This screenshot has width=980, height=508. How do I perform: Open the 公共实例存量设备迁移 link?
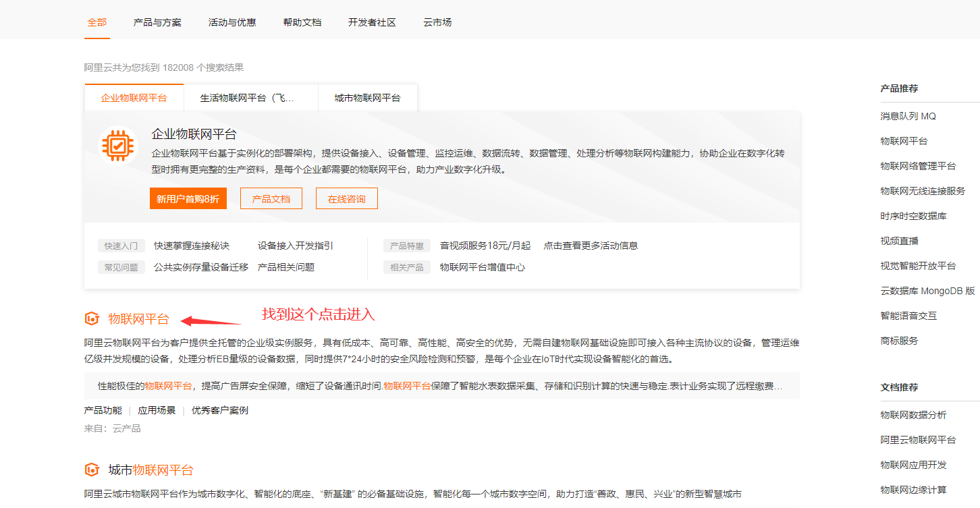[201, 267]
